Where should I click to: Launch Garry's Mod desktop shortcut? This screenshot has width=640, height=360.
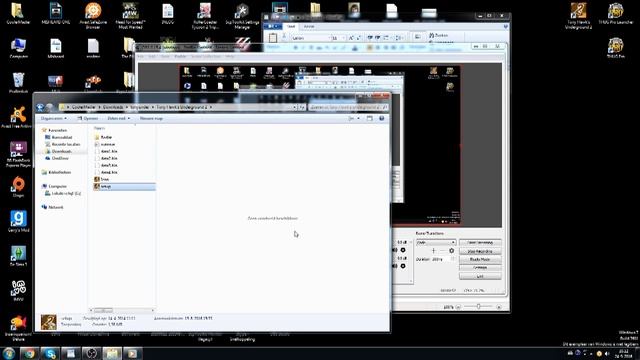tap(18, 221)
